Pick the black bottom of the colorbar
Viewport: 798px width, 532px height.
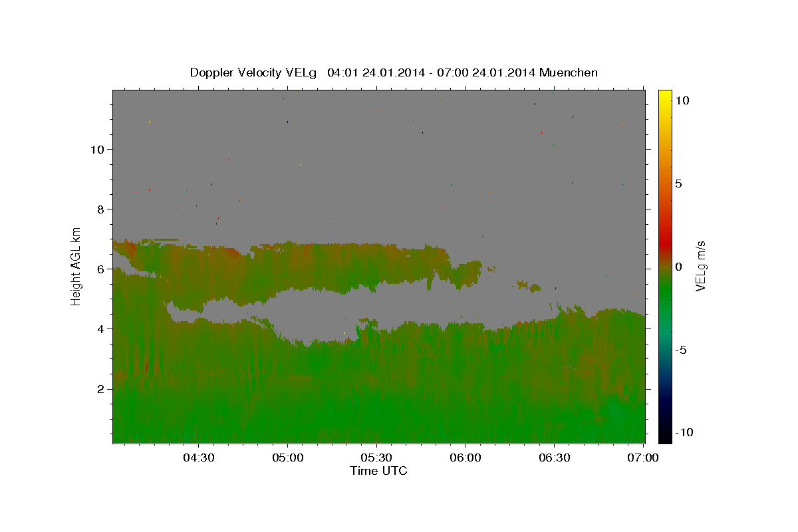[665, 438]
